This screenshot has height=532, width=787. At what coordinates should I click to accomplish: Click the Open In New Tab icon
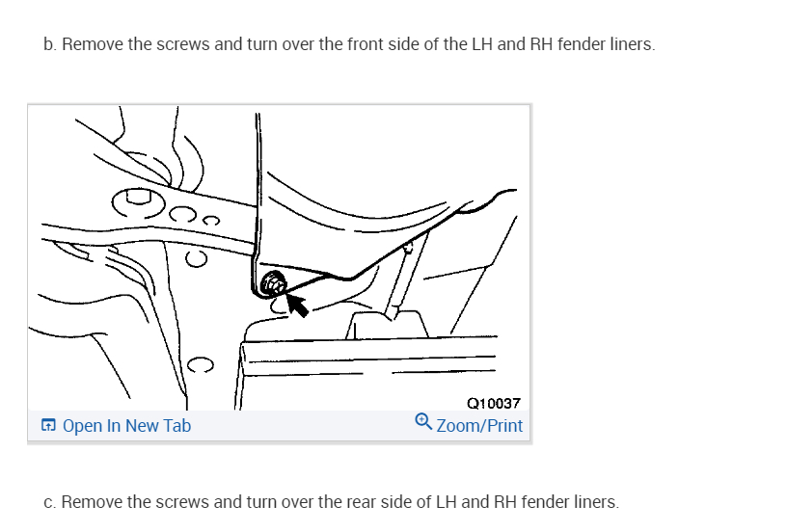pyautogui.click(x=47, y=425)
